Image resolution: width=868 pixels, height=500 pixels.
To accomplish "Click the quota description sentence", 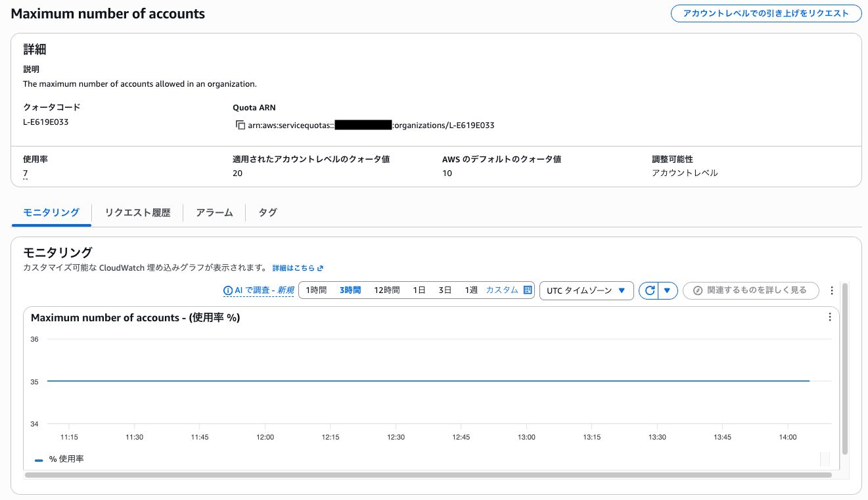I will (140, 84).
